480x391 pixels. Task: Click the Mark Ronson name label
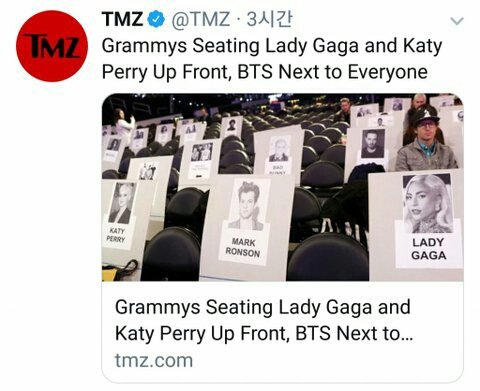click(243, 248)
